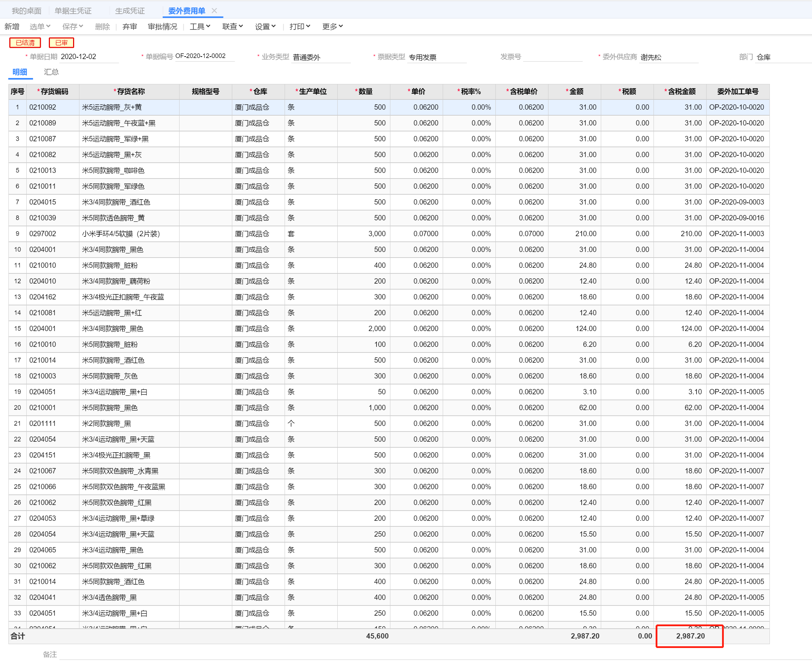This screenshot has height=661, width=812.
Task: Open the 单据生凭证 tab
Action: [x=73, y=11]
